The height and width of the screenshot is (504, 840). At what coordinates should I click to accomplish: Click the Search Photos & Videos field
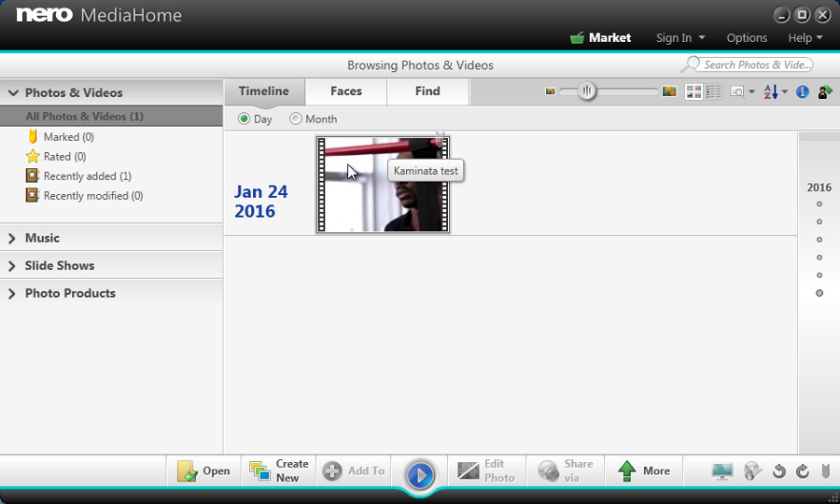[x=756, y=64]
